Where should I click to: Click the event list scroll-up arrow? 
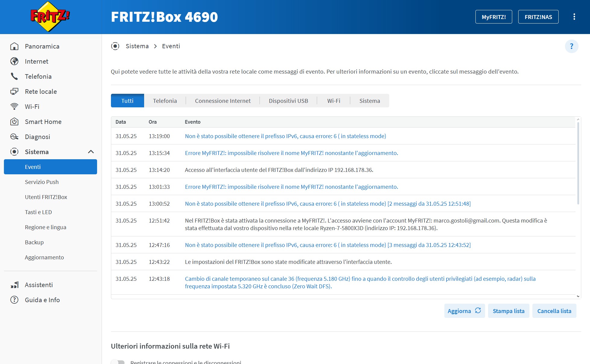coord(578,119)
